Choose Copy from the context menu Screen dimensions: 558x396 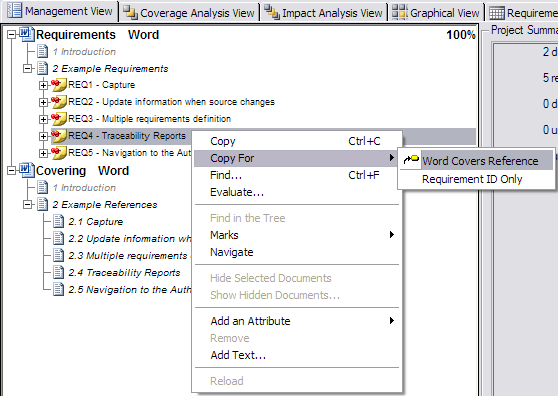[297, 141]
